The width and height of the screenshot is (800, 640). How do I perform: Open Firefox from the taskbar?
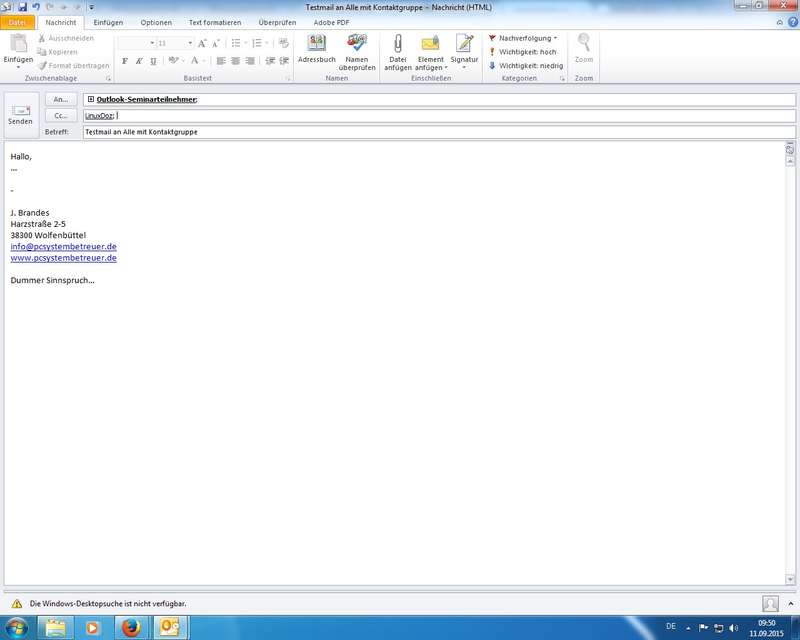131,627
